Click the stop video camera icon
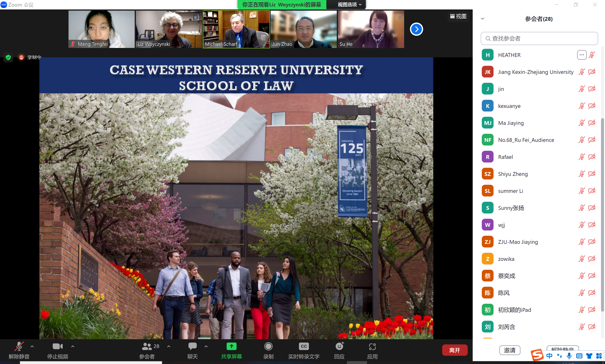605x364 pixels. coord(58,346)
